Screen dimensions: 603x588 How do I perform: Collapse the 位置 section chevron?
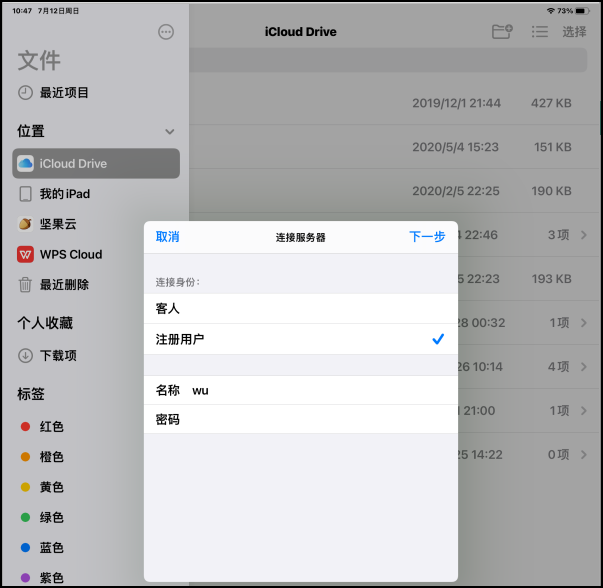pos(170,132)
